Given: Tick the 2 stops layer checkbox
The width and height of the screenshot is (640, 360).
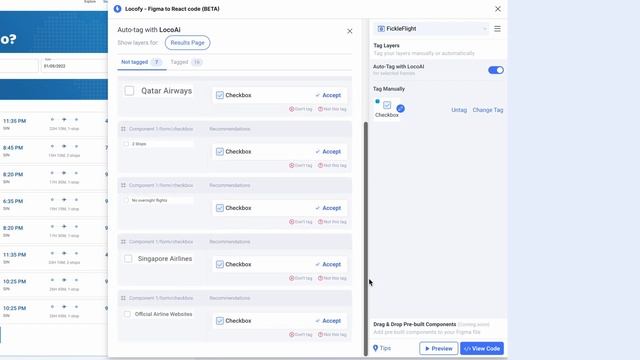Looking at the screenshot, I should click(126, 144).
